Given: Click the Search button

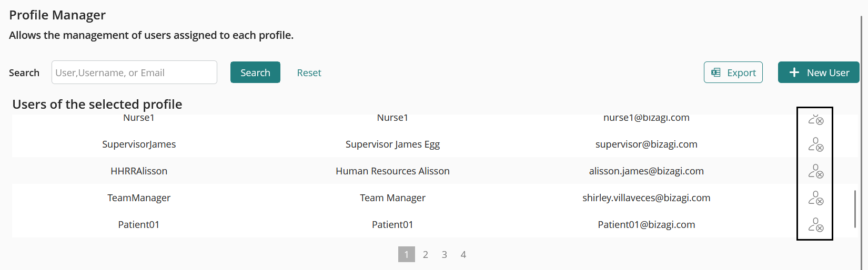Looking at the screenshot, I should [255, 72].
